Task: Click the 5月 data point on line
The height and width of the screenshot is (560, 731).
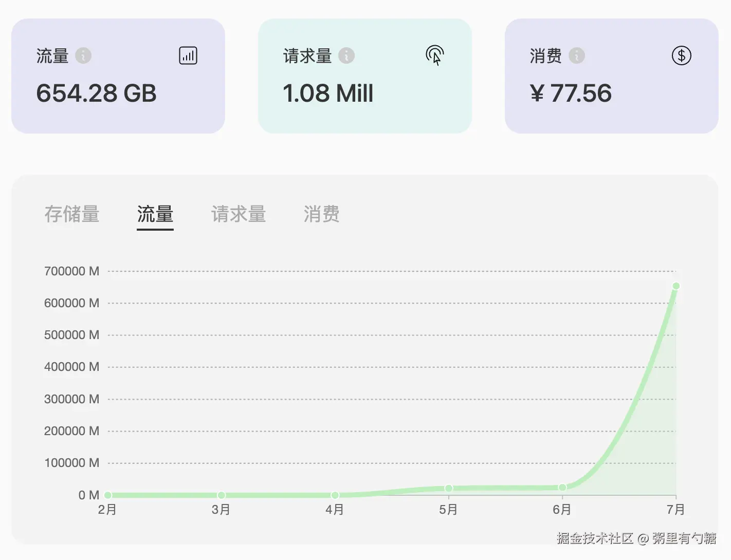Action: (449, 489)
